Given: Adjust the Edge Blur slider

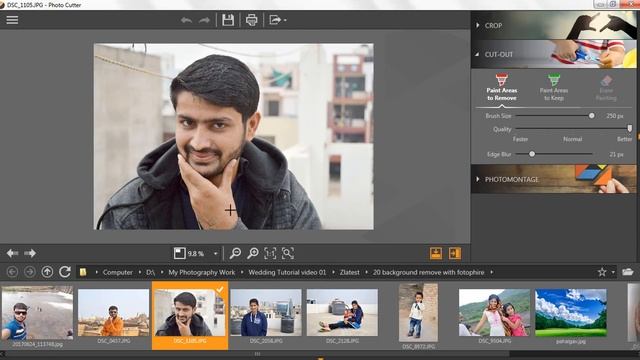Looking at the screenshot, I should click(532, 154).
